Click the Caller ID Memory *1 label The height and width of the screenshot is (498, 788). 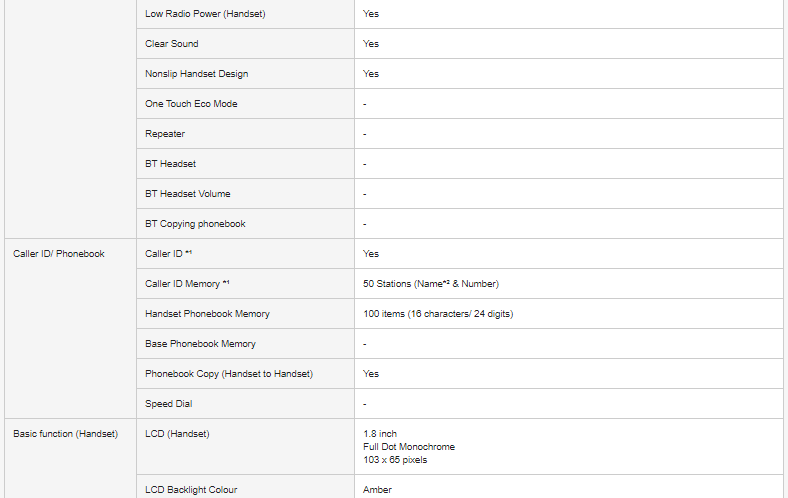click(x=188, y=284)
